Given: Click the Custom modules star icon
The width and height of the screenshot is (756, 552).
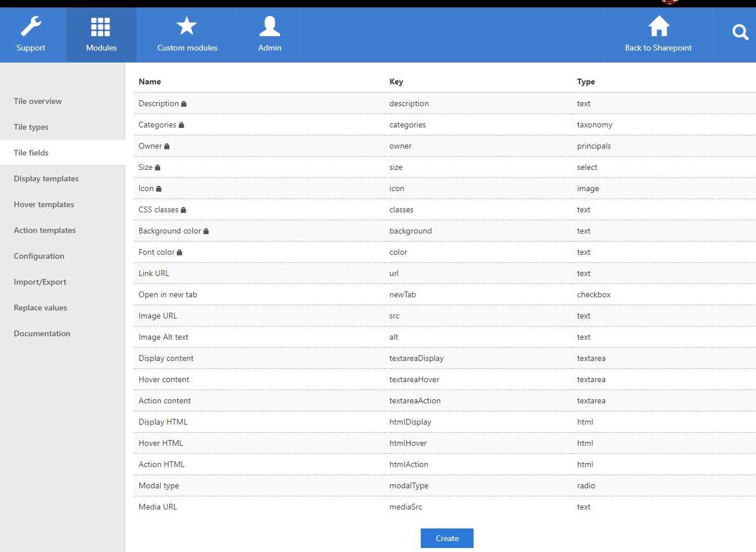Looking at the screenshot, I should click(x=187, y=26).
